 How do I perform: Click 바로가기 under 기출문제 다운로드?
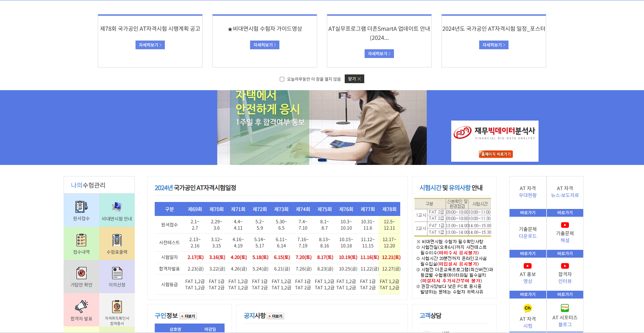coord(528,254)
